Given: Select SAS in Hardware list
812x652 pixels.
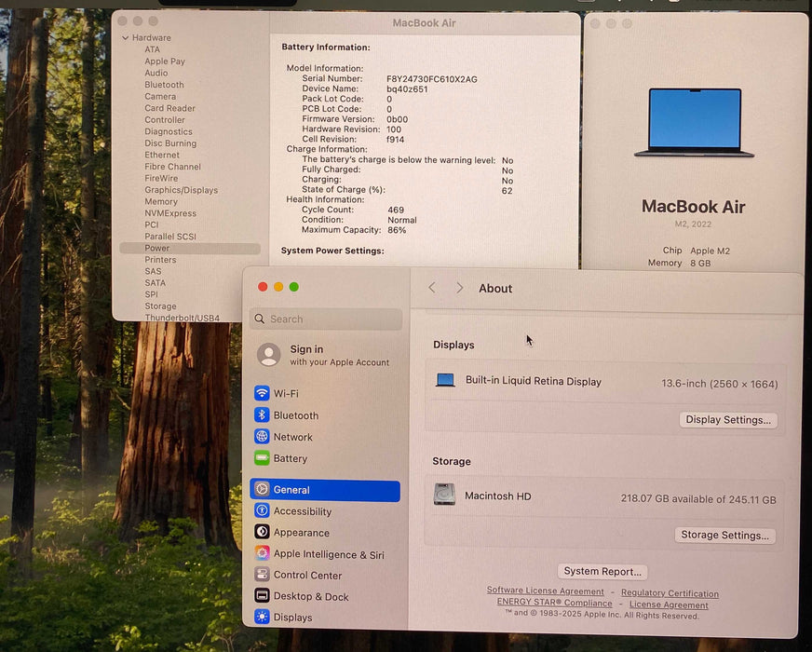Looking at the screenshot, I should [x=153, y=271].
